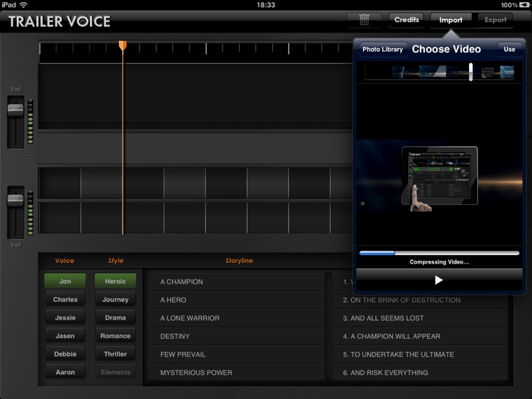The image size is (532, 399).
Task: Open the Credits screen
Action: pyautogui.click(x=406, y=20)
